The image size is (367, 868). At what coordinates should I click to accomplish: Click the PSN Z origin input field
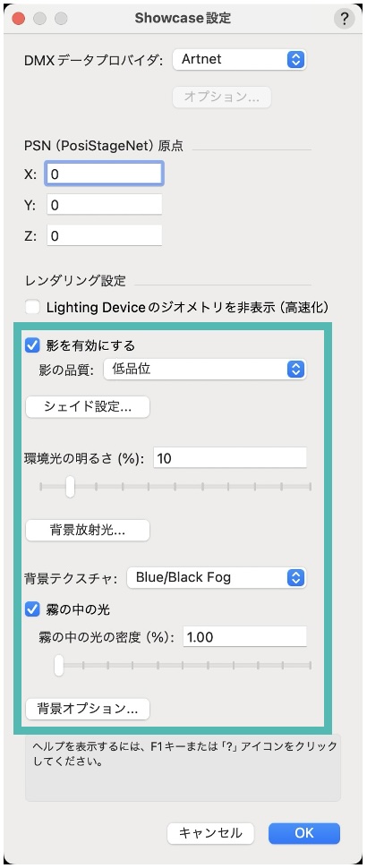coord(104,236)
